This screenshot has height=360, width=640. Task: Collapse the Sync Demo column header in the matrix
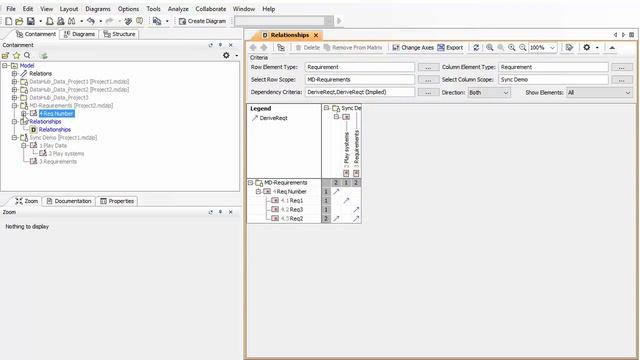pos(327,108)
